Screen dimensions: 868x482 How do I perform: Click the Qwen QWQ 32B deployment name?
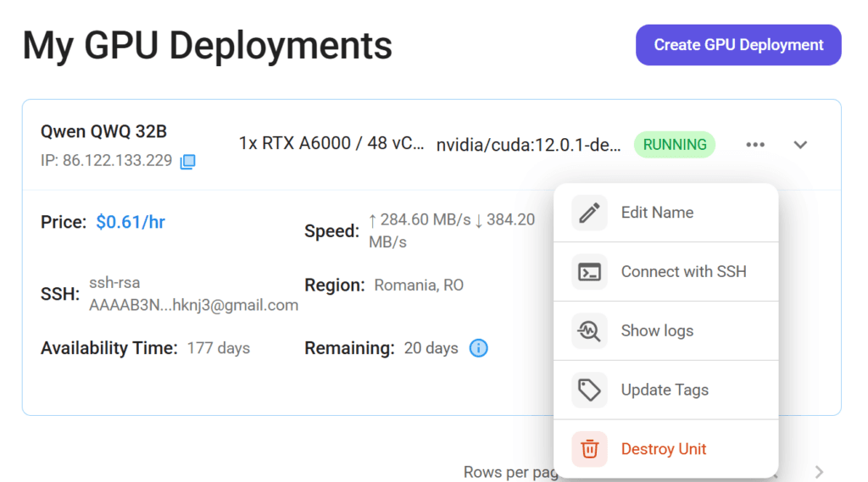coord(103,131)
